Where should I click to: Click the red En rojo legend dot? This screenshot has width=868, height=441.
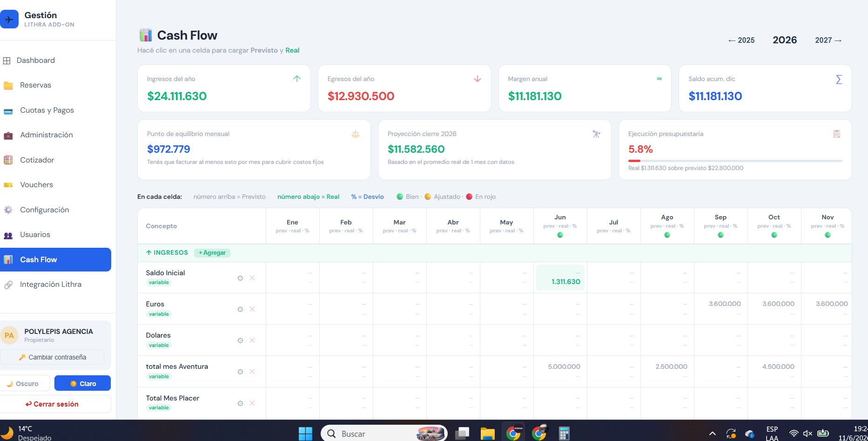(x=469, y=197)
